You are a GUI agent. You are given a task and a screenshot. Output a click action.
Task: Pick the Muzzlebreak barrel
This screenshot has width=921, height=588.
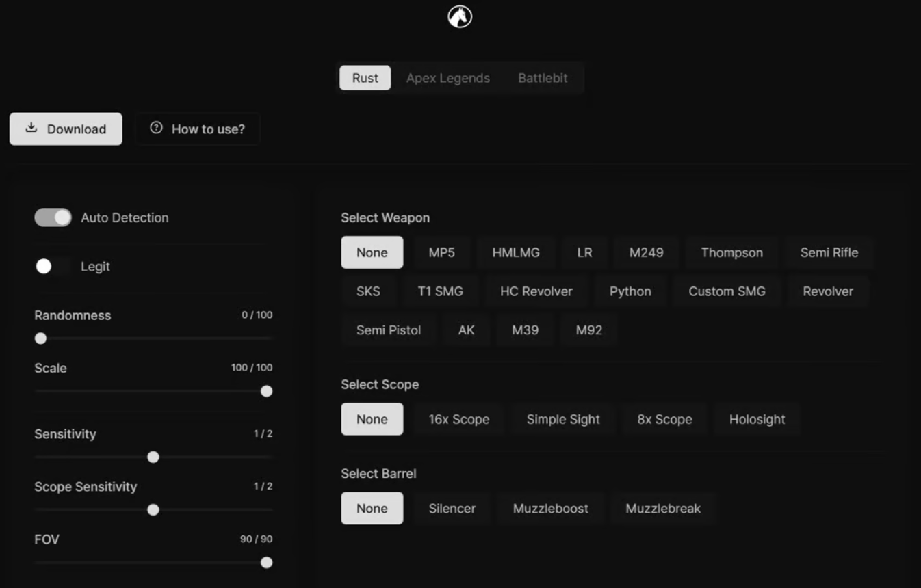(x=663, y=508)
